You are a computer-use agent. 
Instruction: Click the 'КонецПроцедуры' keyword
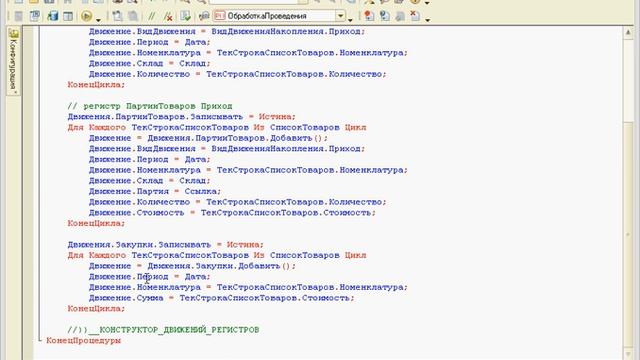point(83,340)
